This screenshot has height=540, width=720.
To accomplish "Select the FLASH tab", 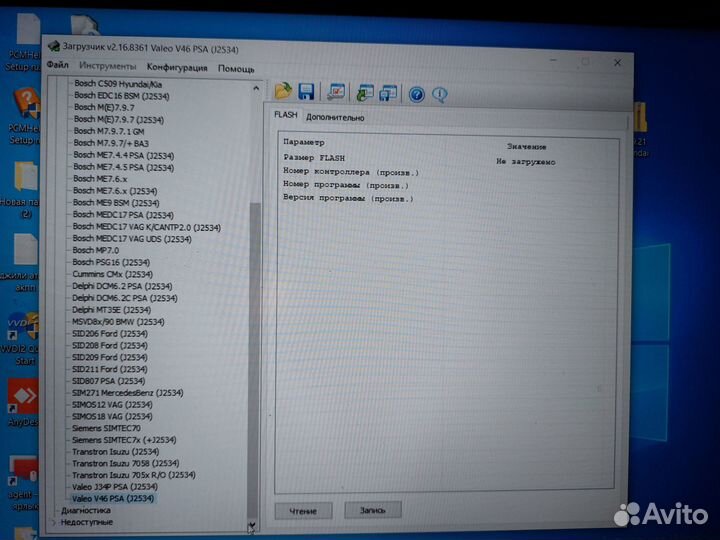I will (286, 116).
